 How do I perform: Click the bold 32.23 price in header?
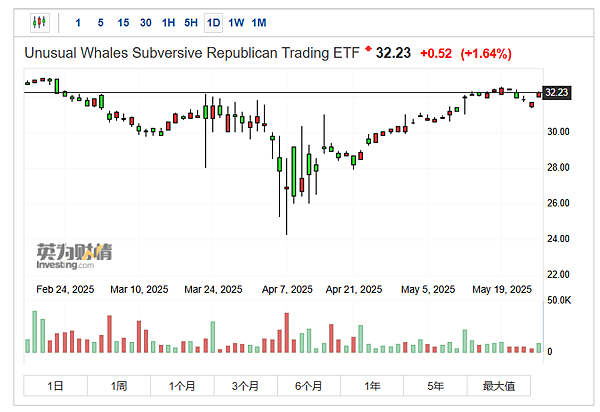393,53
